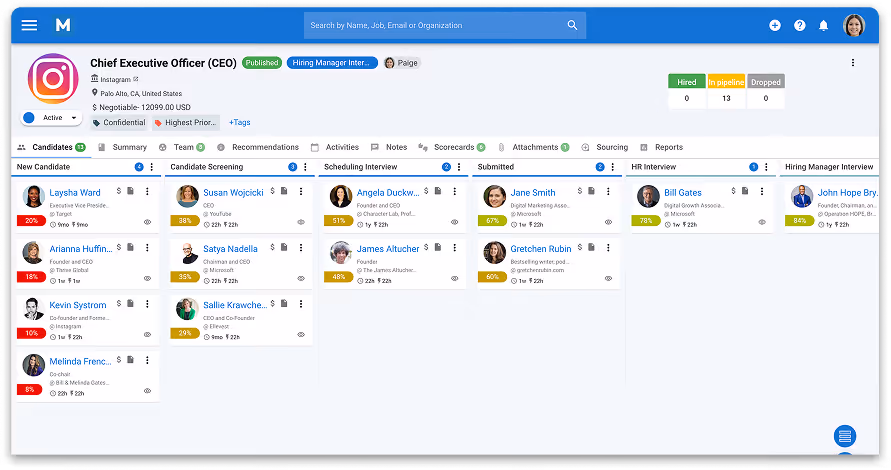
Task: Toggle eye visibility on Susan Wojcicki card
Action: 301,222
